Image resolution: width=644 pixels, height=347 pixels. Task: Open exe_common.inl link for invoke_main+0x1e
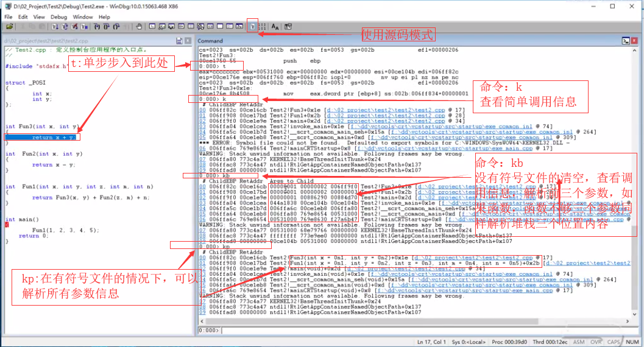pos(442,127)
